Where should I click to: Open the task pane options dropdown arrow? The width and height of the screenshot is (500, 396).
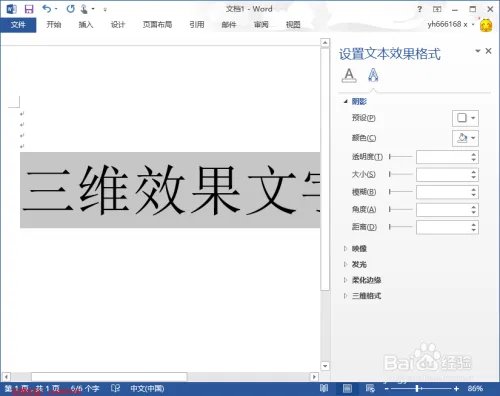click(x=478, y=51)
